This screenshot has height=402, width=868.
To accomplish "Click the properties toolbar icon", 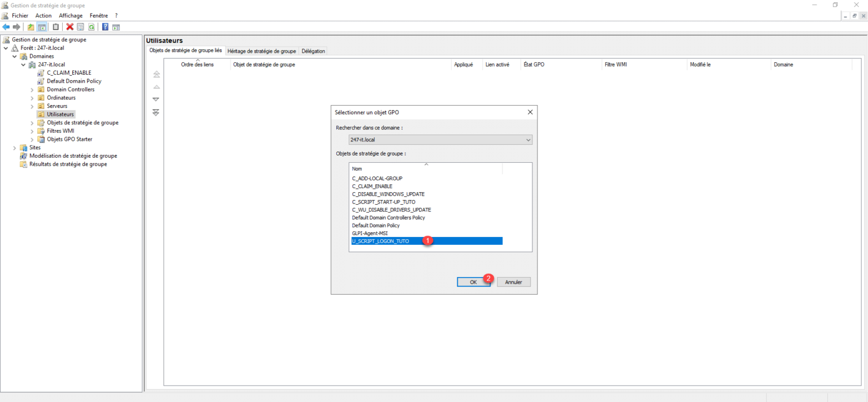I will (x=80, y=27).
